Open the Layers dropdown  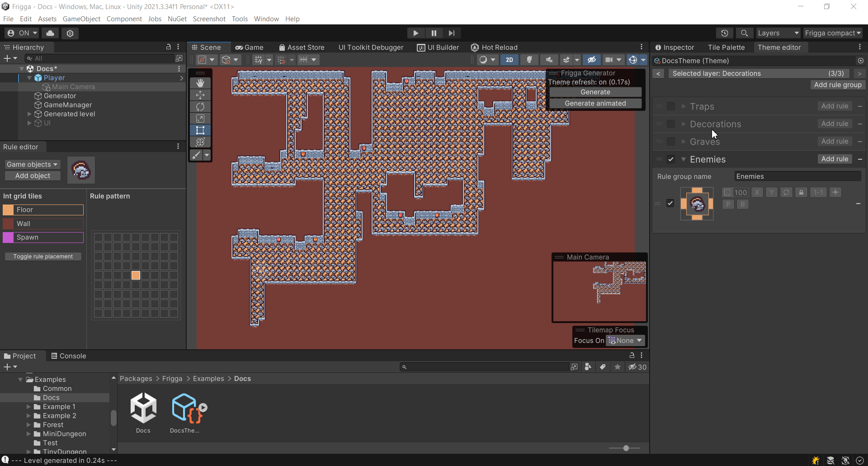pos(778,33)
